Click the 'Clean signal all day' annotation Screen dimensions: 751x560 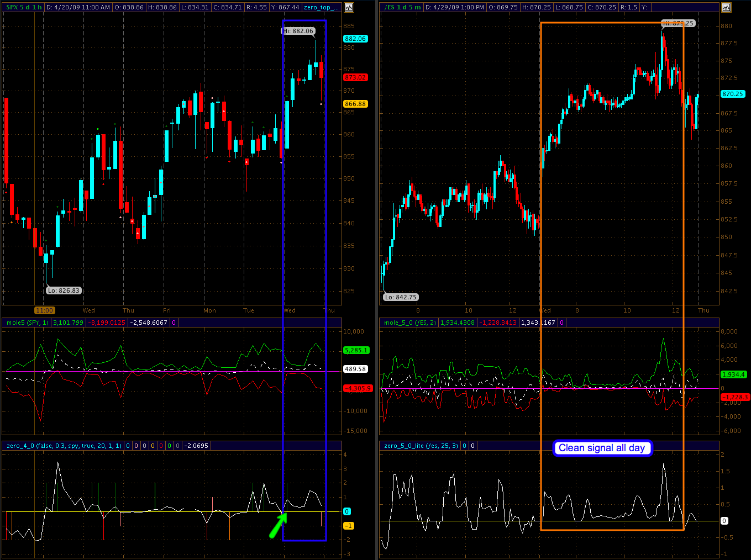click(x=602, y=448)
